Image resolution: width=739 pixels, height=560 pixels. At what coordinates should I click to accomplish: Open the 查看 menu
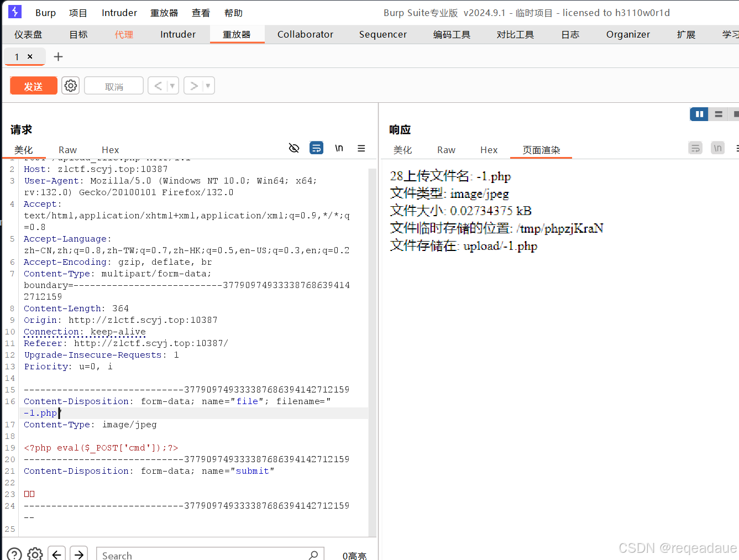201,13
